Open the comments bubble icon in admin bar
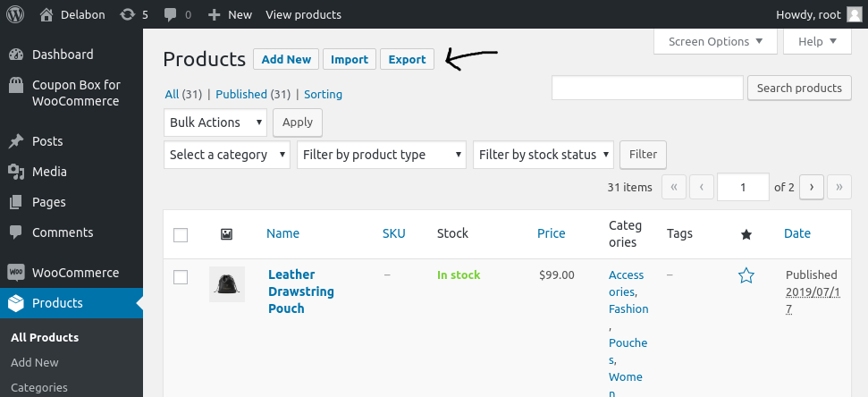The height and width of the screenshot is (397, 868). point(171,15)
